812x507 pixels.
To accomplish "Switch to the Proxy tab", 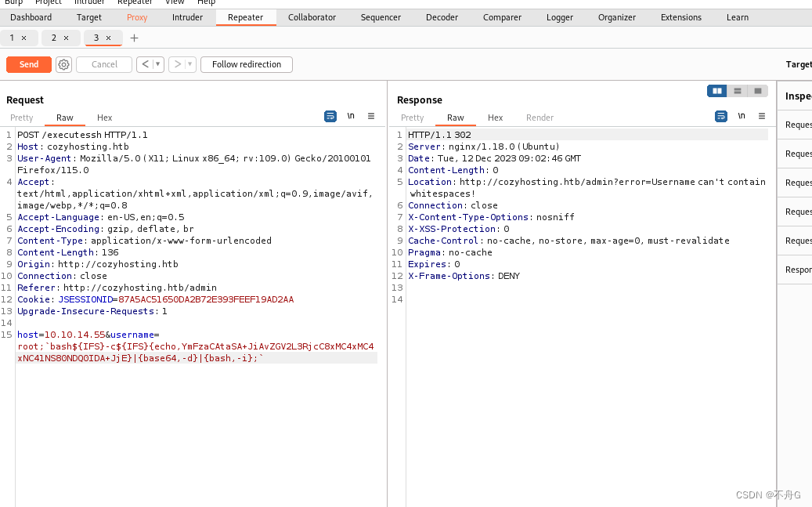I will click(137, 17).
